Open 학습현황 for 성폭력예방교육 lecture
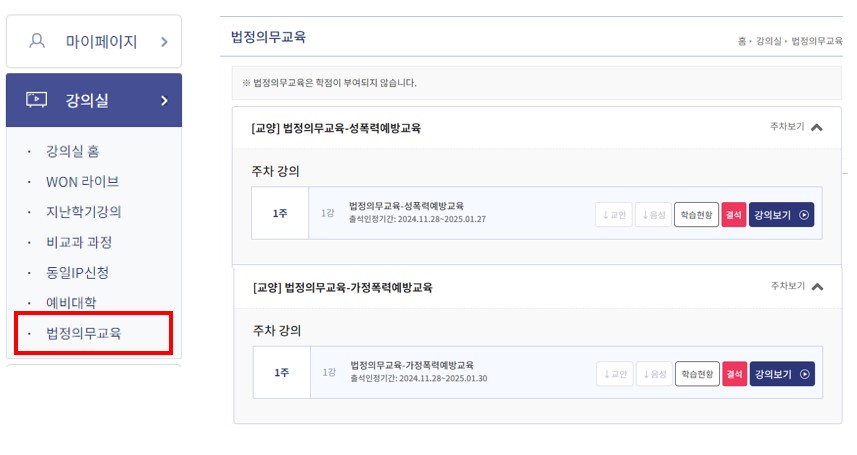 (696, 215)
